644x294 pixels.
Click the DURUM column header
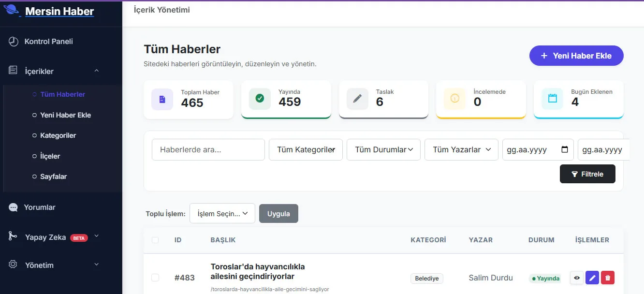pos(542,240)
